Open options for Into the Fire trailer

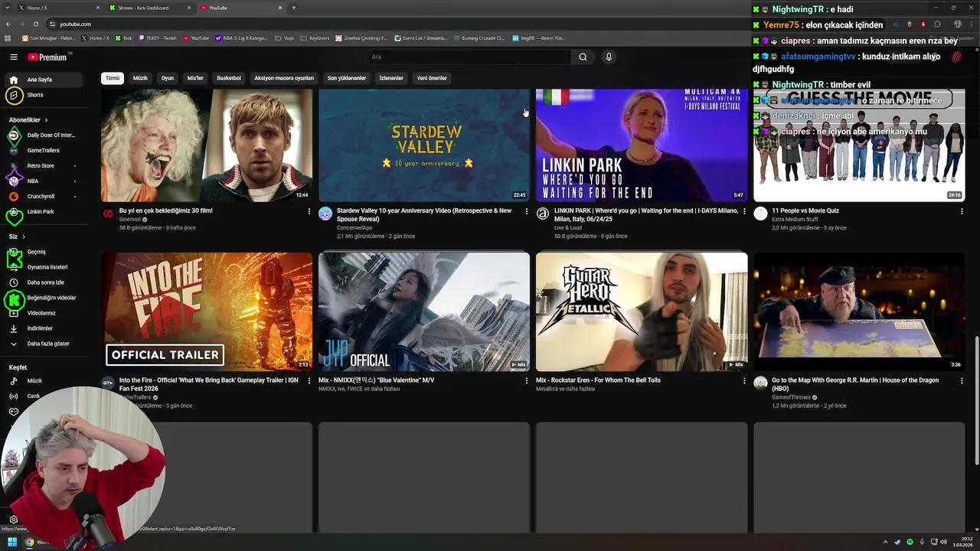pyautogui.click(x=309, y=380)
